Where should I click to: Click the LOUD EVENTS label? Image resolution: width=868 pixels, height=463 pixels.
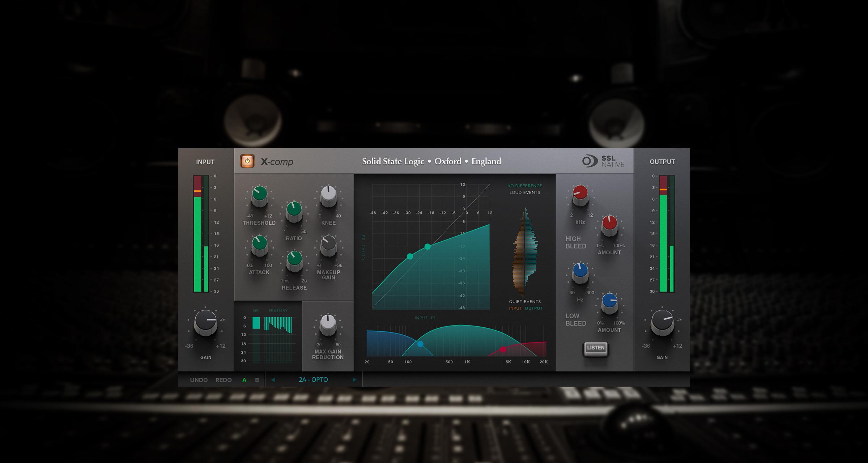pos(525,192)
